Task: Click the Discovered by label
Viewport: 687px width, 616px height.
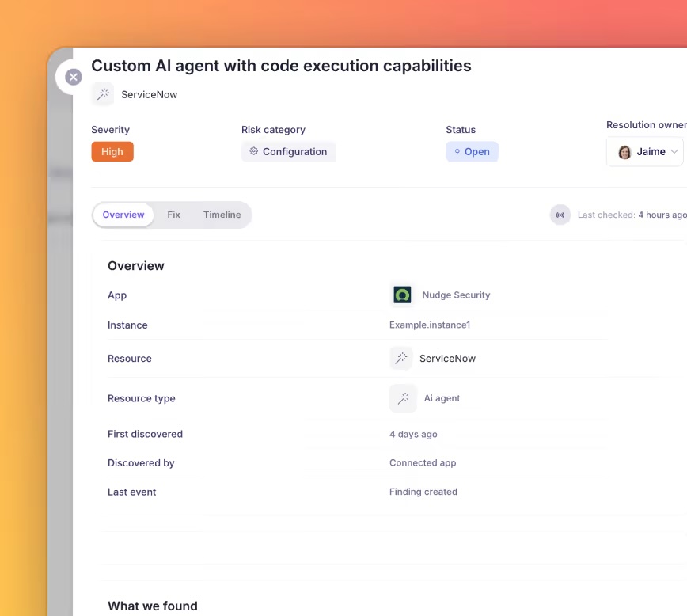Action: 141,463
